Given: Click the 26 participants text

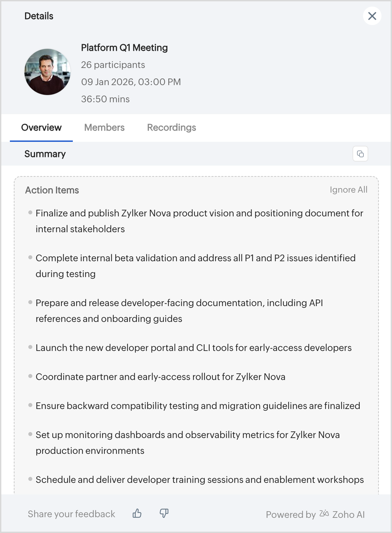Looking at the screenshot, I should point(113,65).
